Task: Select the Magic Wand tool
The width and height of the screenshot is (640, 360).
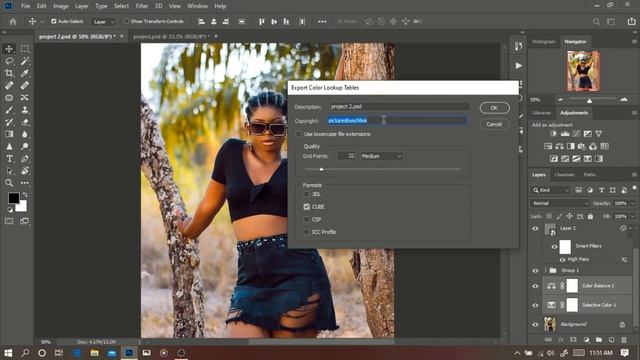Action: pos(25,61)
